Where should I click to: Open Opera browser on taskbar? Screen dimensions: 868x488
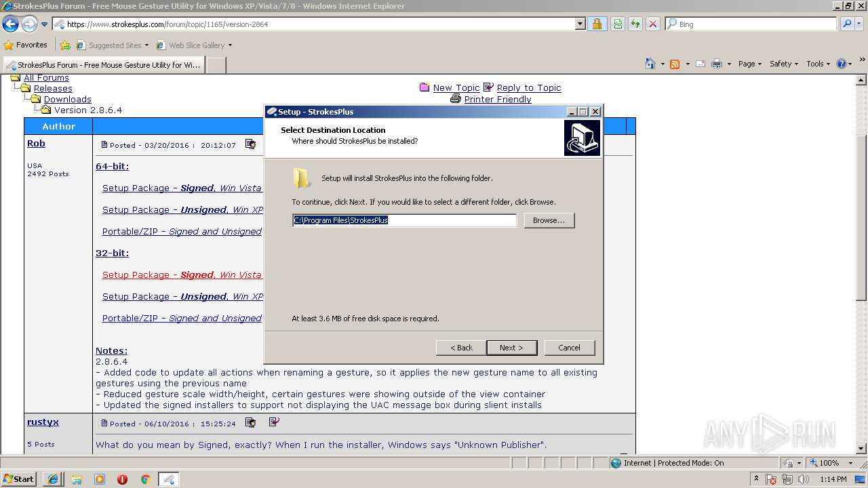122,479
